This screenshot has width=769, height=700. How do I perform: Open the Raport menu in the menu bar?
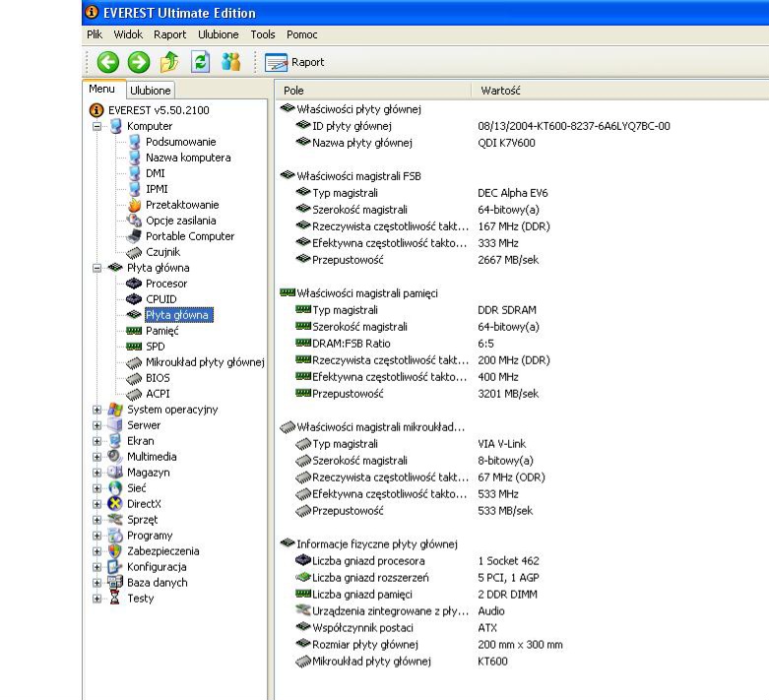tap(169, 34)
